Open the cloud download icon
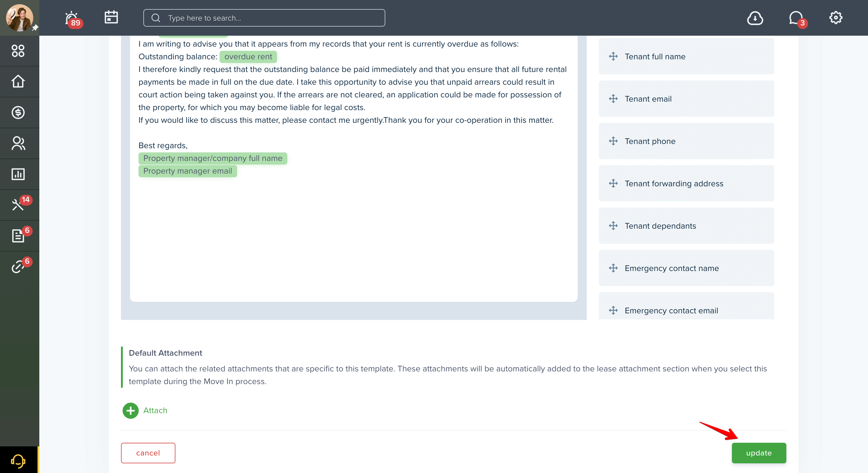The width and height of the screenshot is (868, 473). pos(755,18)
